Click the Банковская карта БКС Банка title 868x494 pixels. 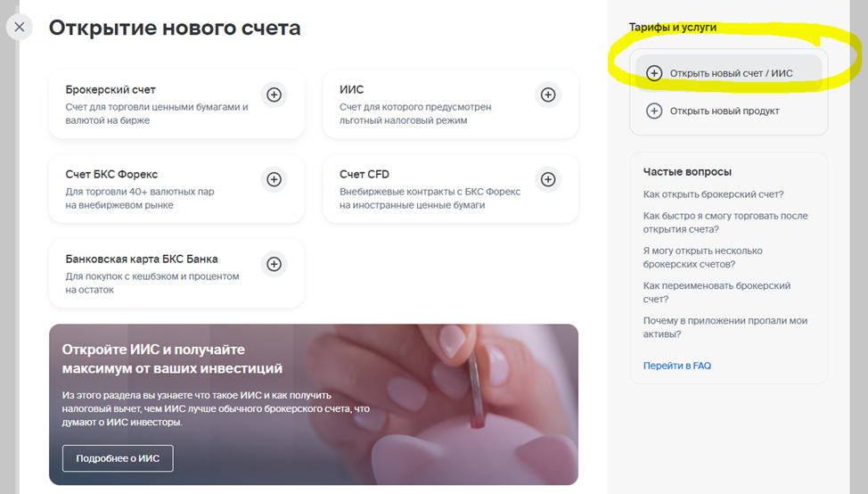pyautogui.click(x=142, y=259)
